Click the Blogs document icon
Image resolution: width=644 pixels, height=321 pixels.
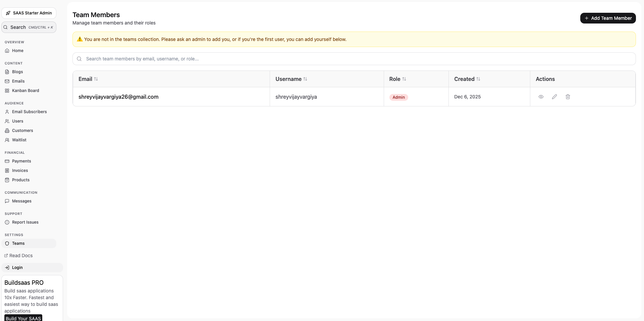click(7, 72)
